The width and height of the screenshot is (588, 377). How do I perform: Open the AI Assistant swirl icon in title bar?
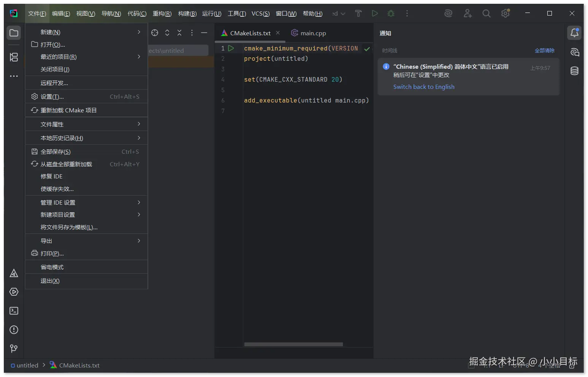coord(448,14)
